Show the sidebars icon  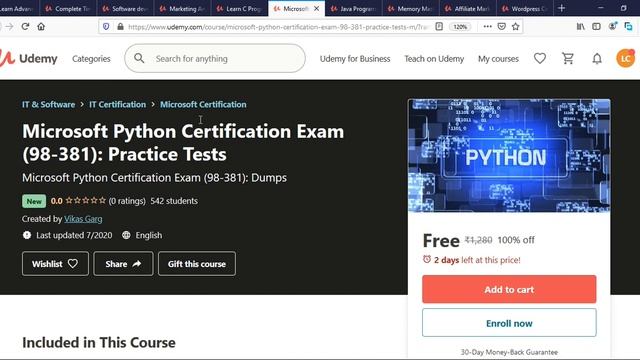596,27
